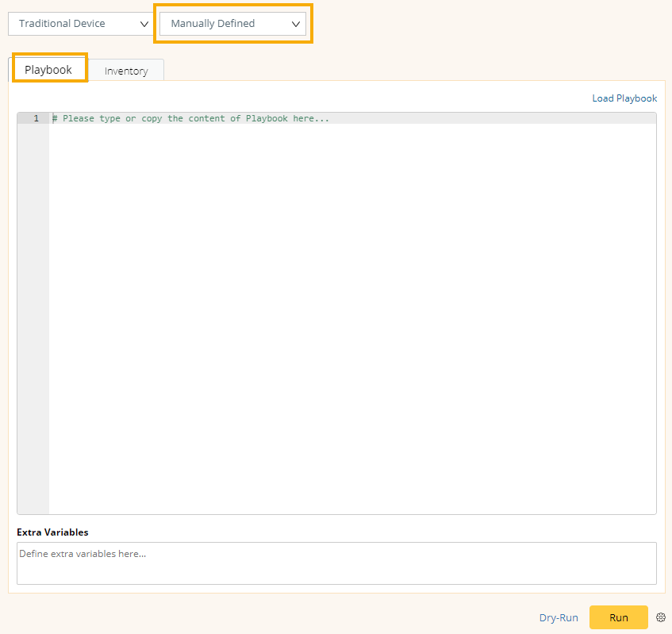Focus the Extra Variables text box

tap(336, 563)
